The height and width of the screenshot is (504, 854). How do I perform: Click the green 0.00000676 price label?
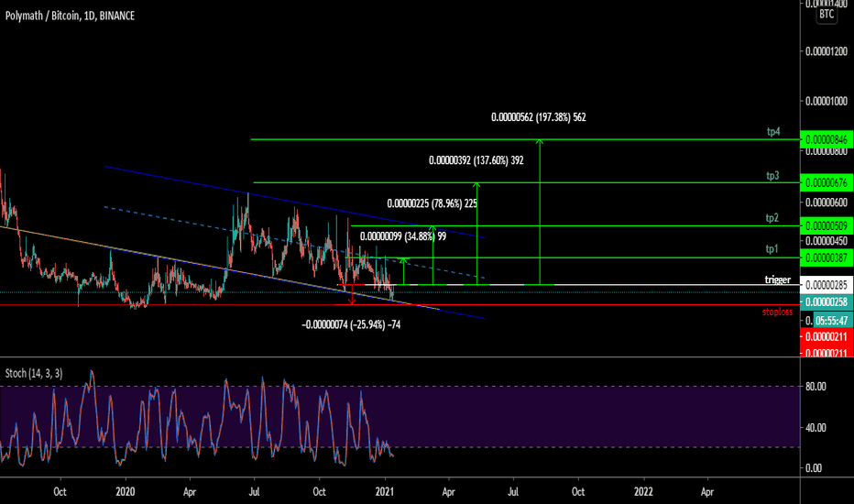click(827, 182)
